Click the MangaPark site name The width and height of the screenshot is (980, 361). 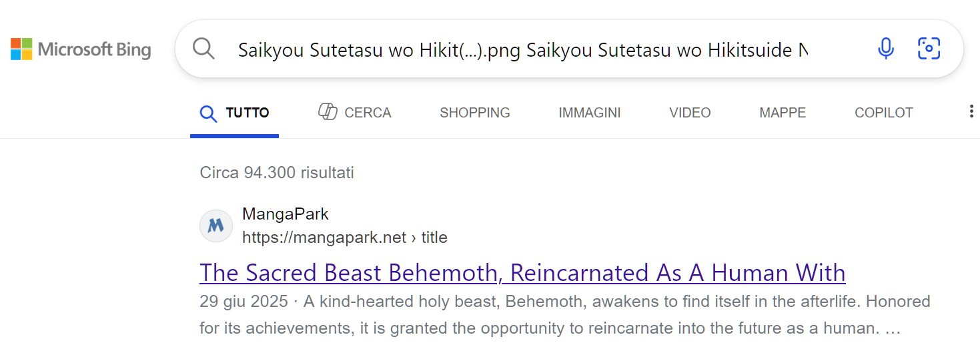286,214
